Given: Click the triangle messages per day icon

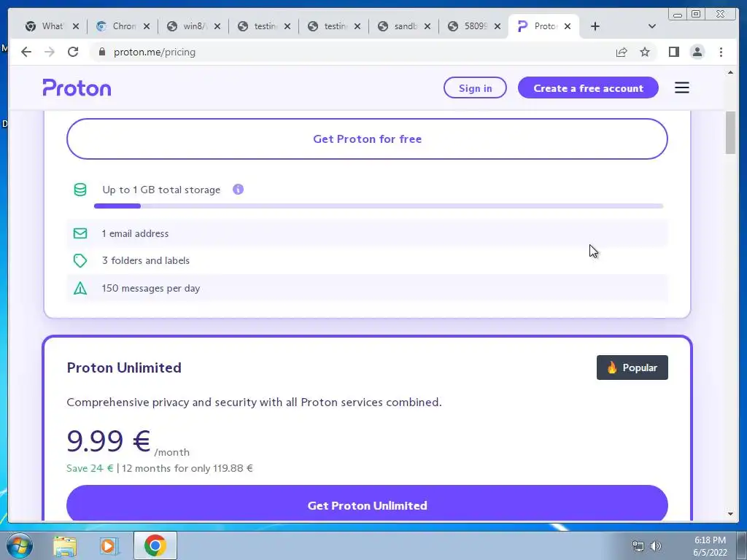Looking at the screenshot, I should [x=80, y=288].
